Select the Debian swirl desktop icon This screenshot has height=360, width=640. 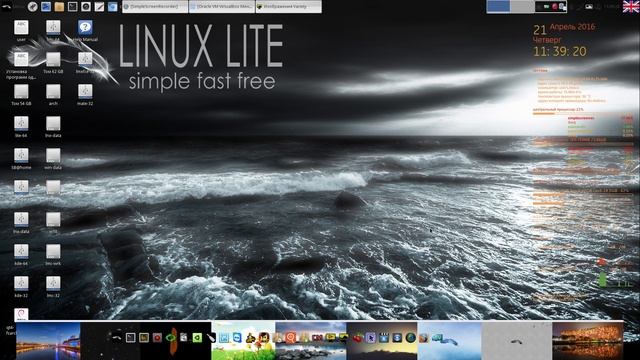(21, 315)
